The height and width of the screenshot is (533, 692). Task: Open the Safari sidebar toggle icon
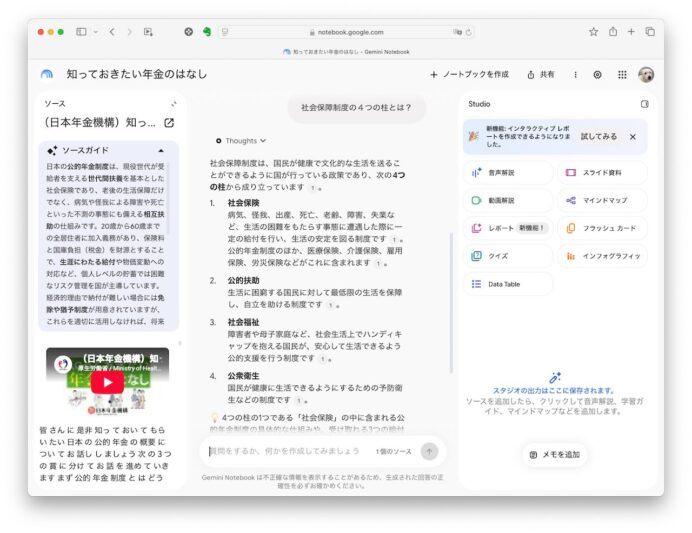81,32
